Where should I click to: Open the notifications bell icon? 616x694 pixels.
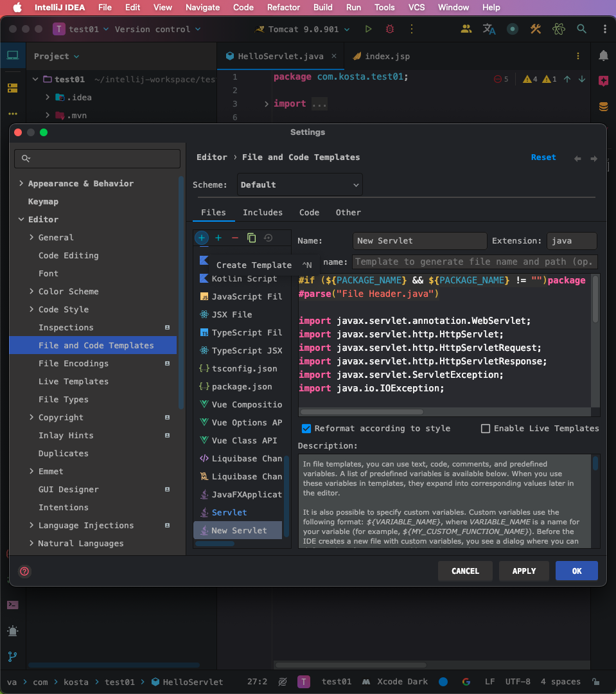[603, 56]
